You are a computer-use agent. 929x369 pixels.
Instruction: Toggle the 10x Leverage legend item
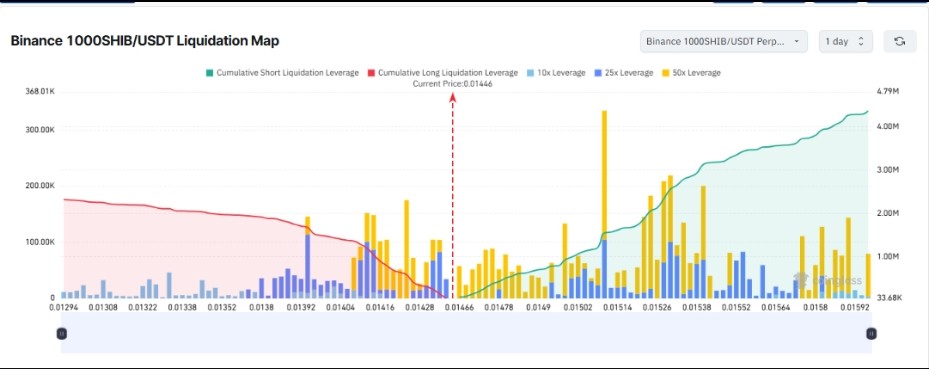tap(556, 73)
